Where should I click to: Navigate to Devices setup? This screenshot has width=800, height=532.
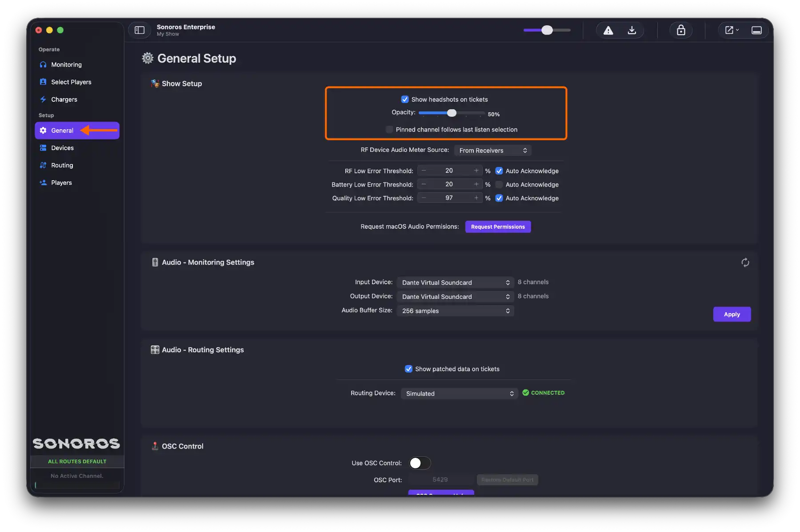pos(77,148)
